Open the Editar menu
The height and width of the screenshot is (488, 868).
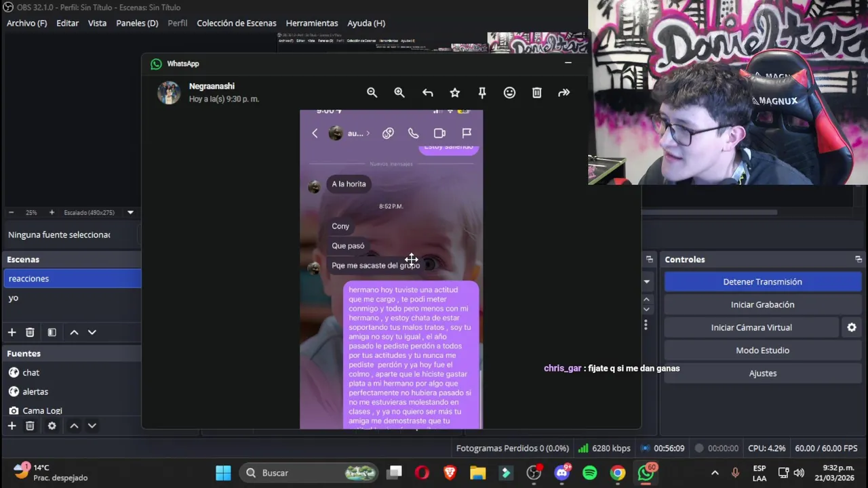click(67, 23)
